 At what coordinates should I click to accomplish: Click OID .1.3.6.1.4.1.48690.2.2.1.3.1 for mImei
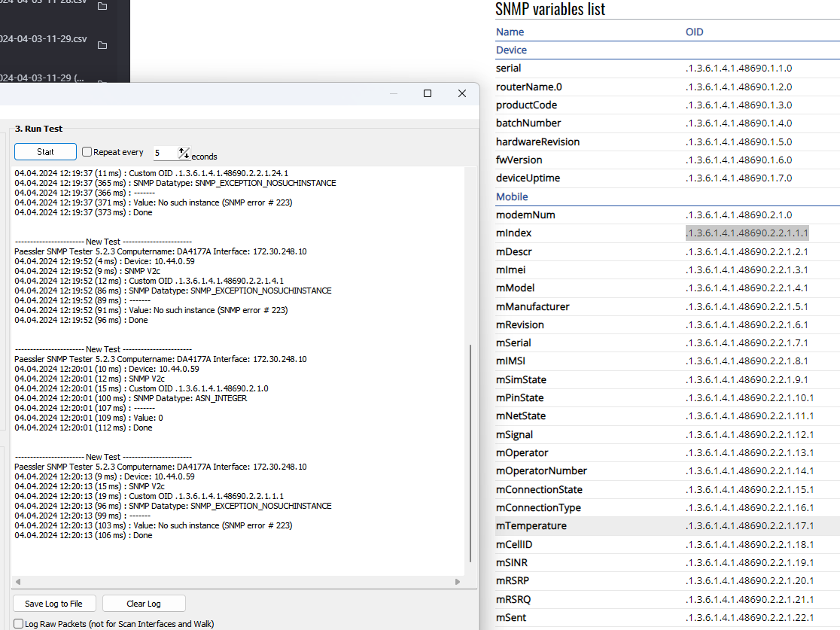(747, 270)
